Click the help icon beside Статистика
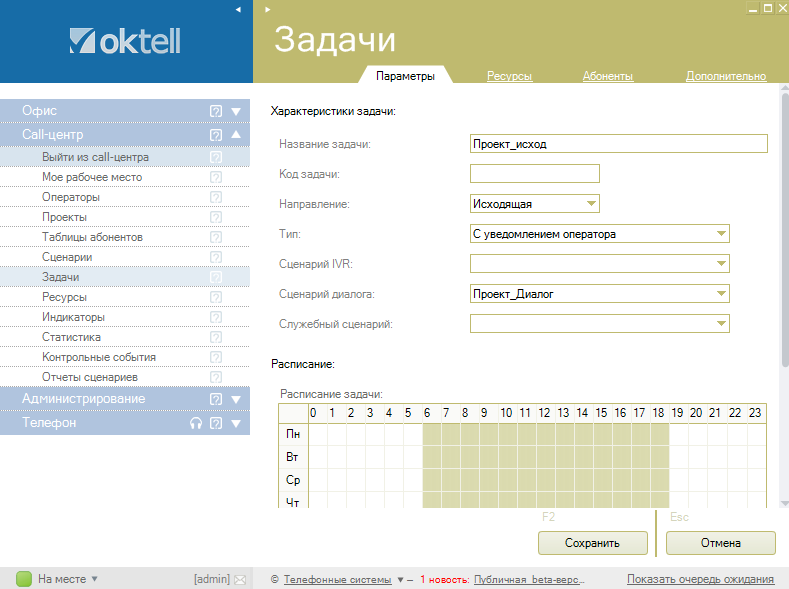789x589 pixels. pos(215,337)
